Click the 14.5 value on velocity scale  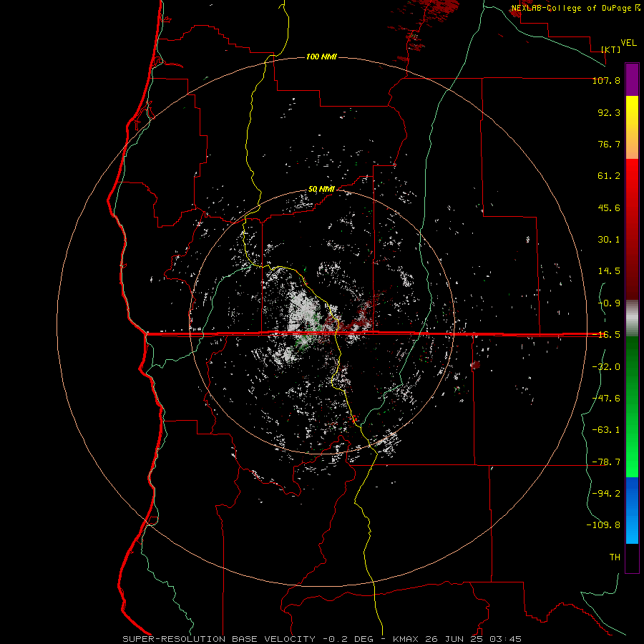(x=609, y=271)
